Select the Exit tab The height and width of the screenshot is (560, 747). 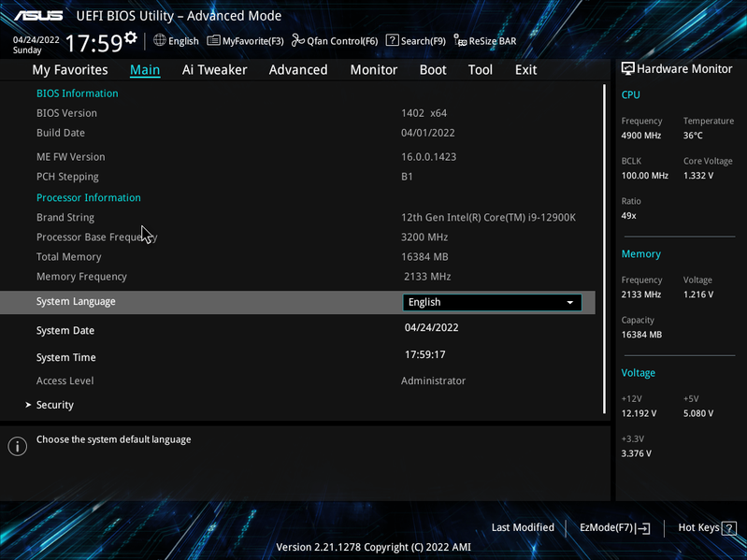click(526, 70)
